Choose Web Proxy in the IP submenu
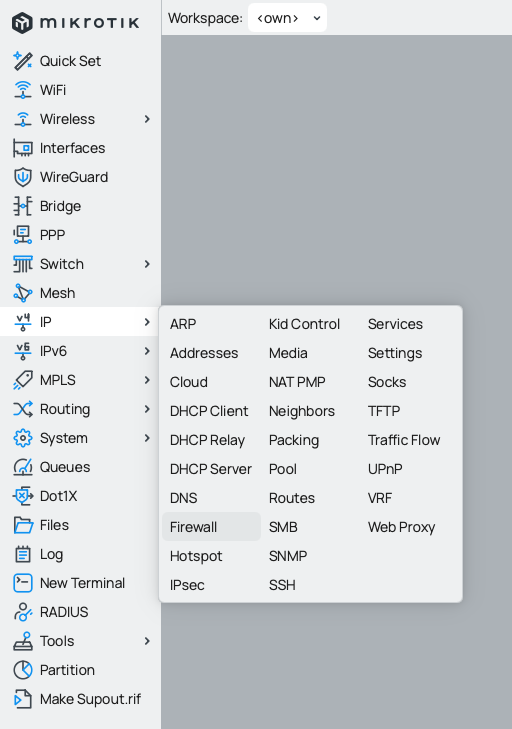The width and height of the screenshot is (512, 729). [401, 527]
